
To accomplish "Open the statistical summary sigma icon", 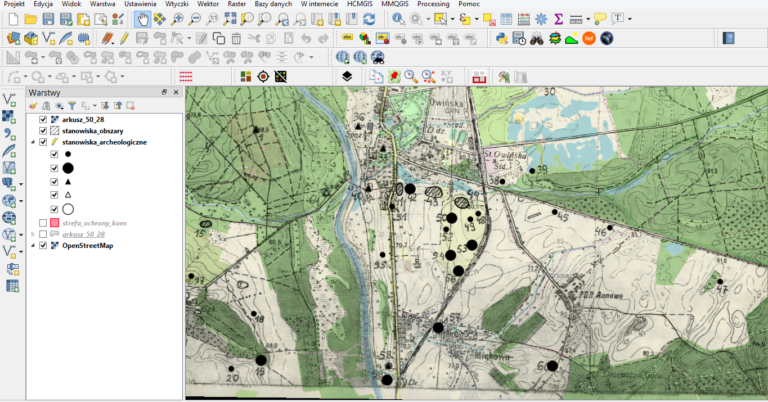I will click(x=558, y=19).
